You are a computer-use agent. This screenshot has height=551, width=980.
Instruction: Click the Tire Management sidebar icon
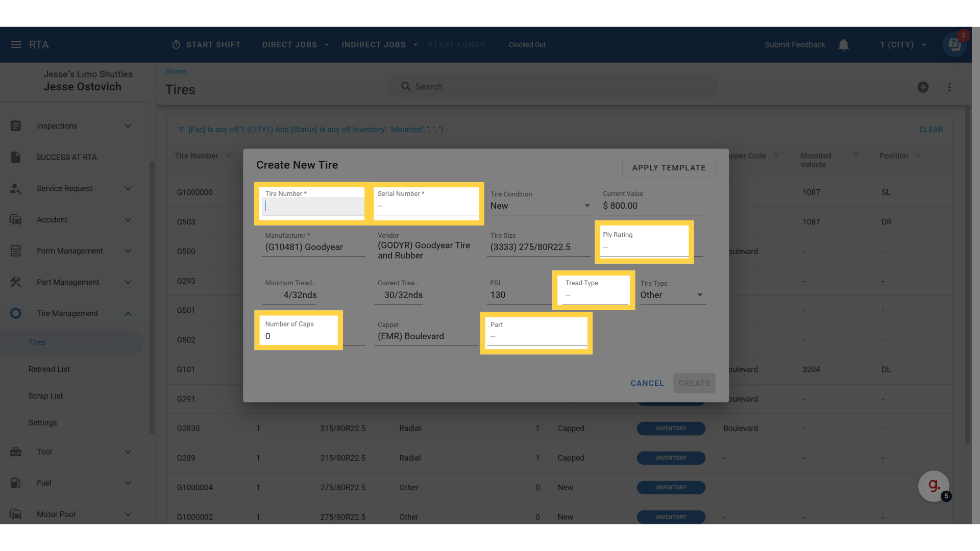16,313
